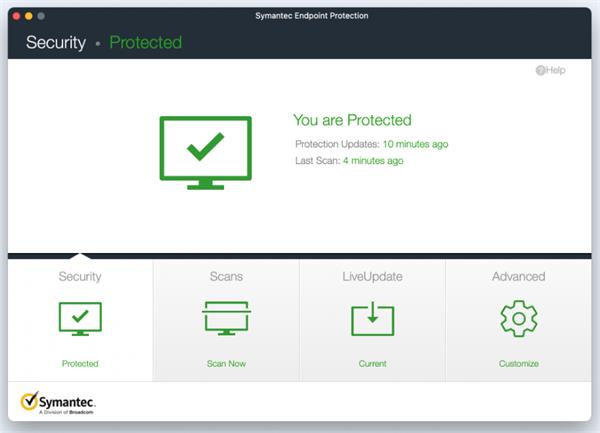Click the 'You are Protected' heading
The height and width of the screenshot is (433, 600).
pyautogui.click(x=352, y=120)
